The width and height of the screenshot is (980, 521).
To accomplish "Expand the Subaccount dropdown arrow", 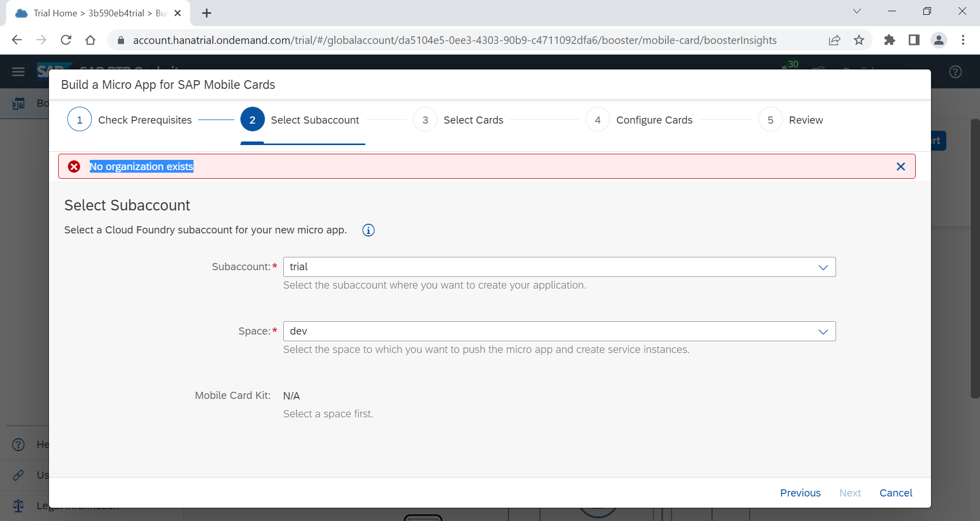I will (823, 267).
